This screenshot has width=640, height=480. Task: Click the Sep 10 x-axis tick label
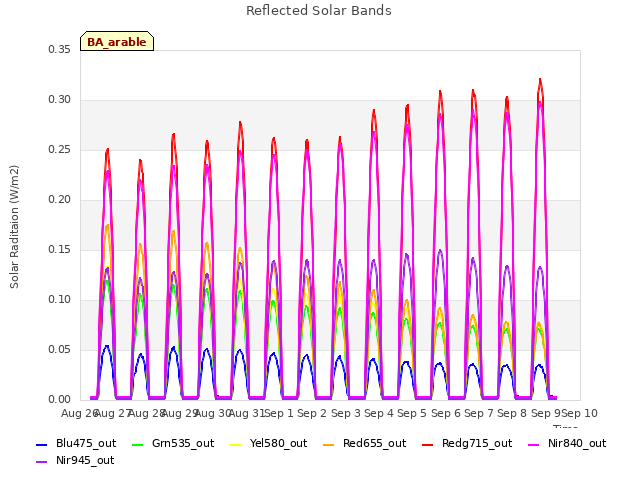pos(580,413)
